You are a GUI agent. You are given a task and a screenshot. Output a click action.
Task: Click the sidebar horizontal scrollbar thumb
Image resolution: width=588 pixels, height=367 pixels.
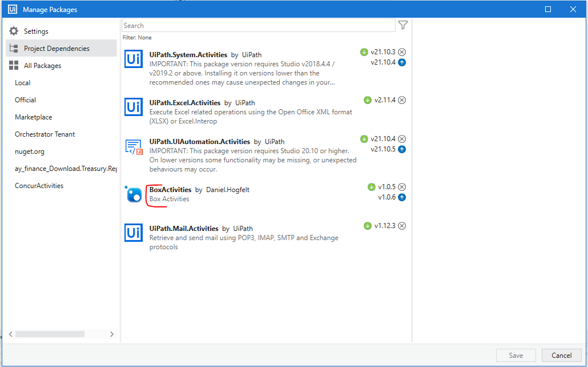coord(50,334)
